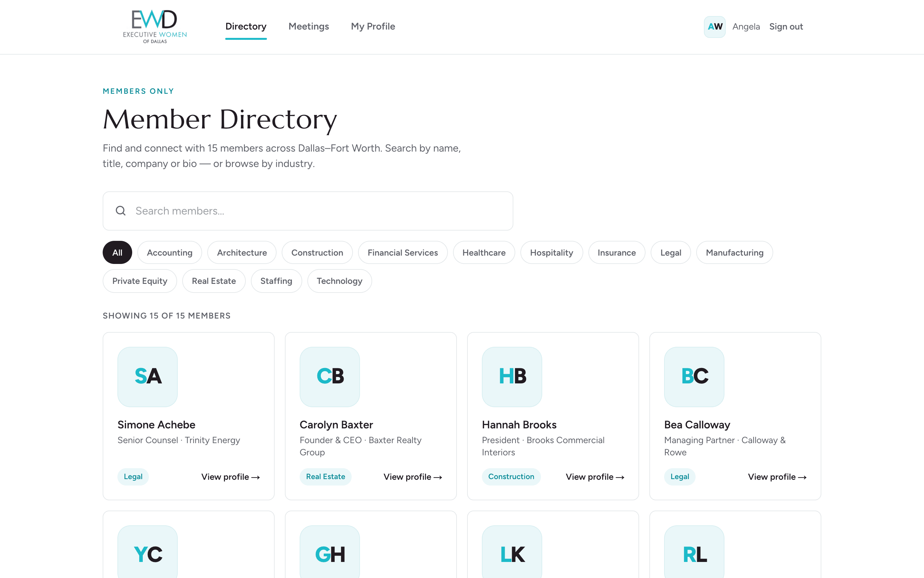This screenshot has height=578, width=924.
Task: View Hannah Brooks's profile link
Action: tap(595, 477)
